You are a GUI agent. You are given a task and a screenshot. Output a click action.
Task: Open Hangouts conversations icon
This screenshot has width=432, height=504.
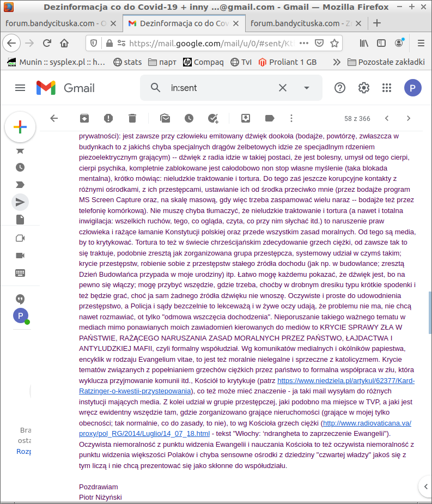(x=20, y=299)
